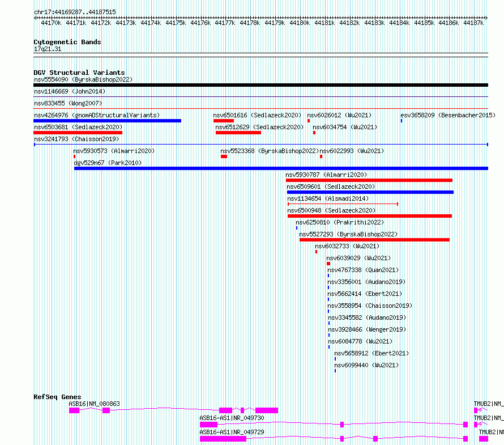The image size is (504, 445).
Task: Click the 17q21.31 band label
Action: (48, 49)
